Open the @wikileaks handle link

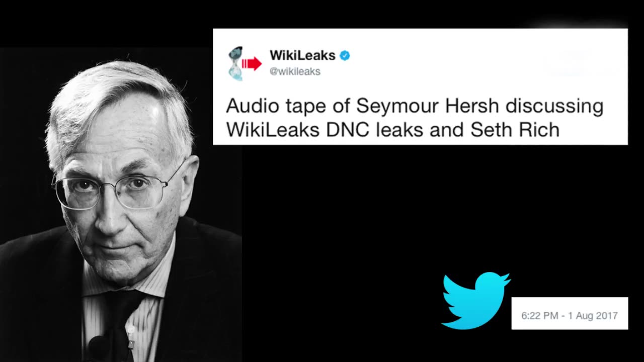point(295,71)
